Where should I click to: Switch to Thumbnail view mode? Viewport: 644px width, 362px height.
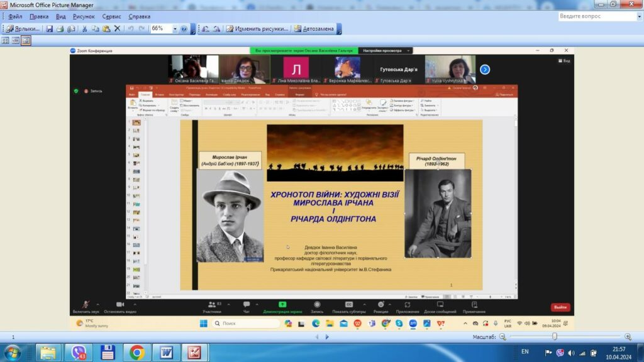click(5, 41)
